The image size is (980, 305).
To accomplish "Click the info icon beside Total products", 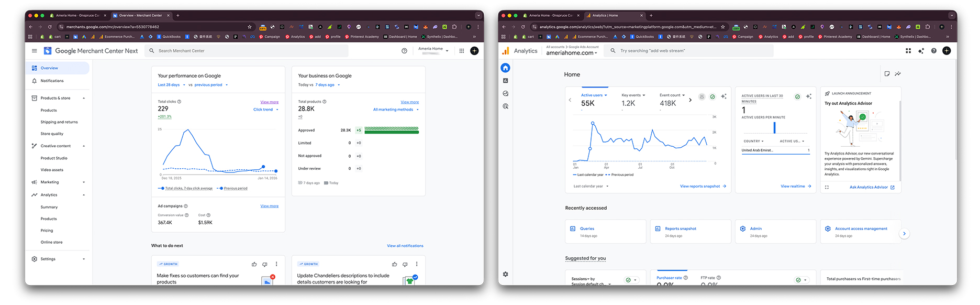I will tap(324, 102).
